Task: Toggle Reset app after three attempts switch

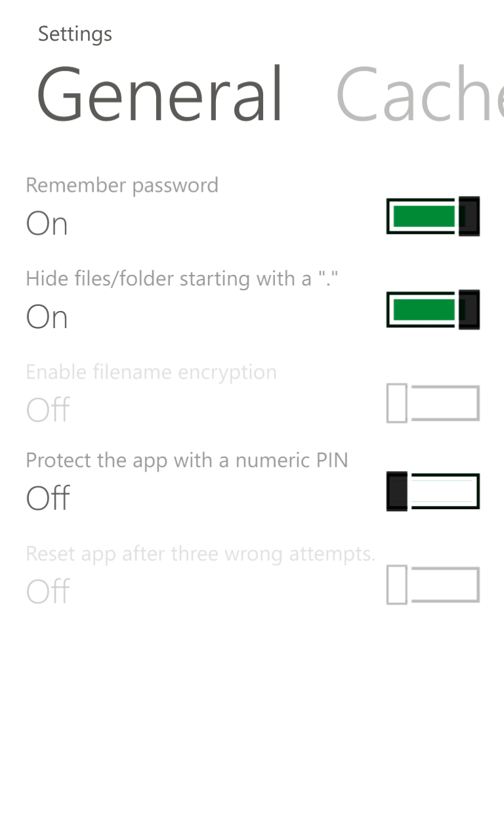Action: 433,584
